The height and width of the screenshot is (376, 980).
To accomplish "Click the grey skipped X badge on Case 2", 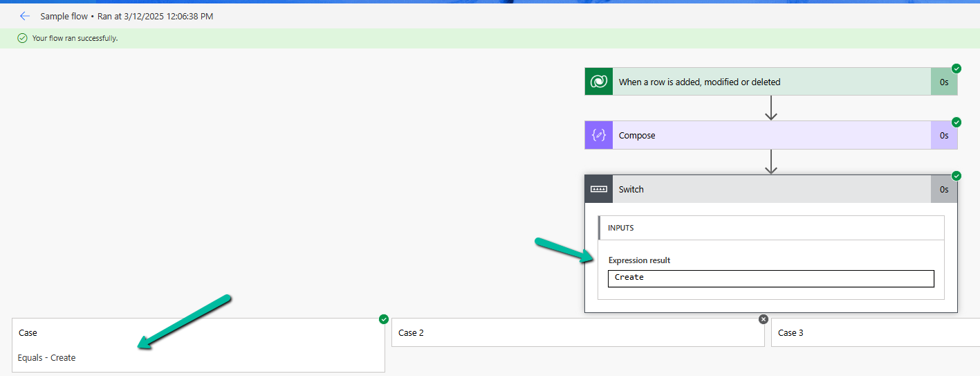I will click(x=764, y=319).
